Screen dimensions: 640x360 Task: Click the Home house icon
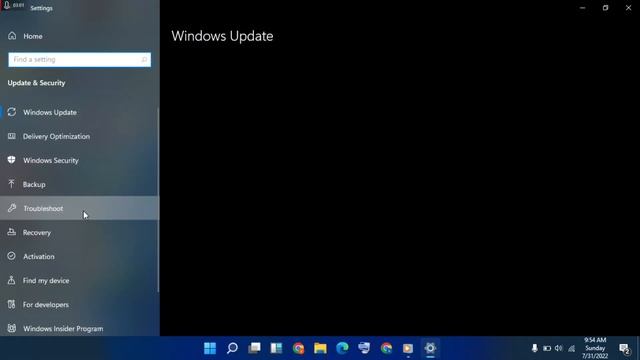click(12, 36)
